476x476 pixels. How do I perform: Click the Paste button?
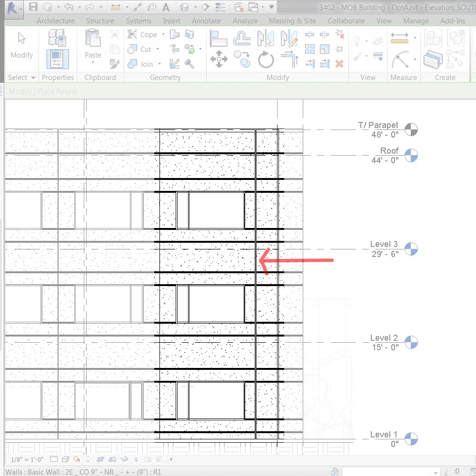(93, 46)
